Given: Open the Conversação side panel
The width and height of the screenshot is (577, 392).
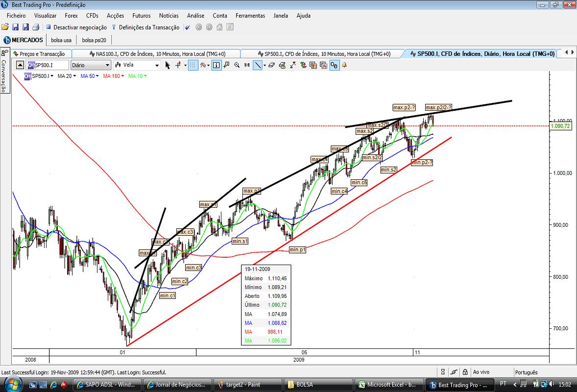Looking at the screenshot, I should (x=4, y=70).
